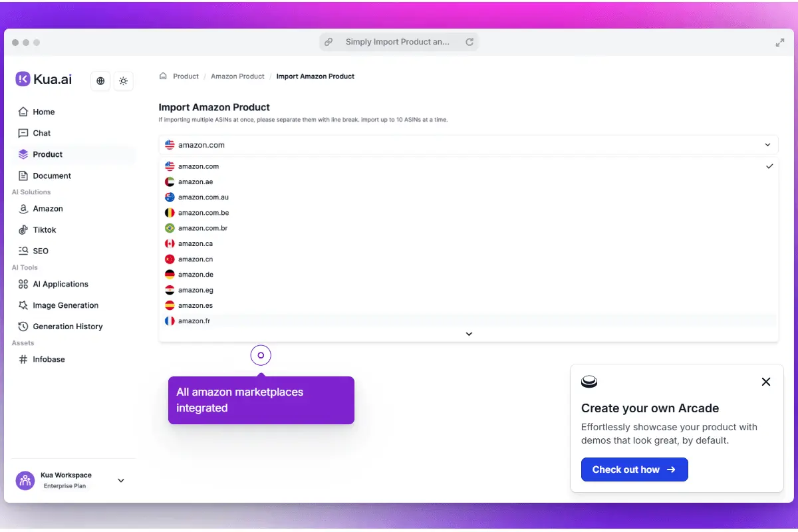This screenshot has width=798, height=532.
Task: Click the pulsing hotspot circle
Action: pyautogui.click(x=261, y=355)
